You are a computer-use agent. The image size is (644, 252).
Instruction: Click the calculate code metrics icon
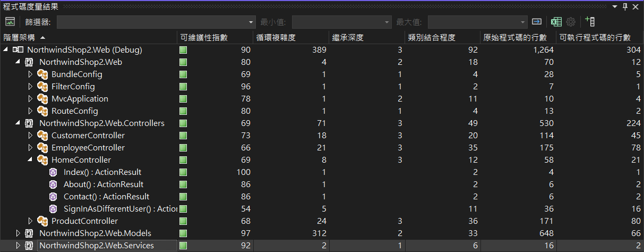click(10, 22)
